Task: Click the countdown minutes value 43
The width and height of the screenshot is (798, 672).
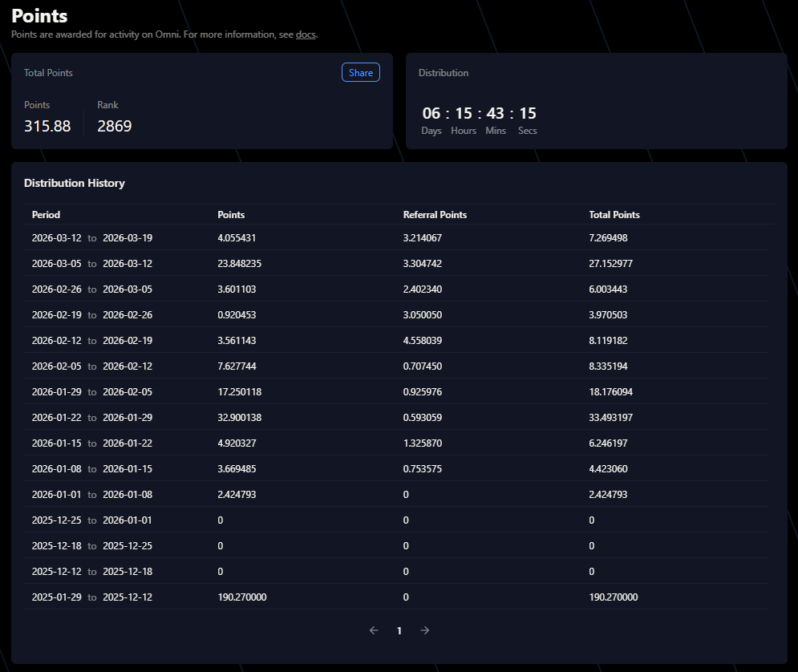Action: [x=495, y=113]
